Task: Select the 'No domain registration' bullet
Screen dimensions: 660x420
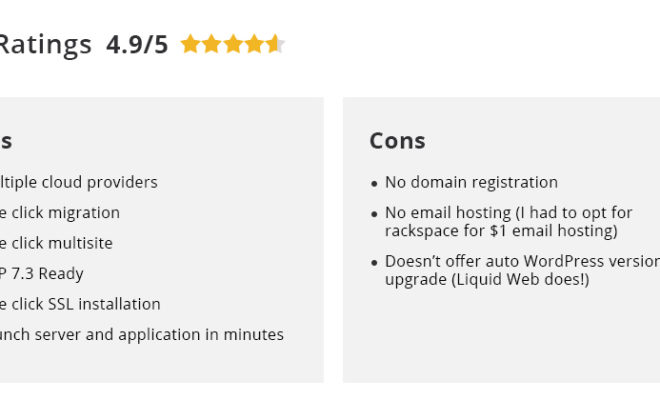Action: [x=471, y=183]
